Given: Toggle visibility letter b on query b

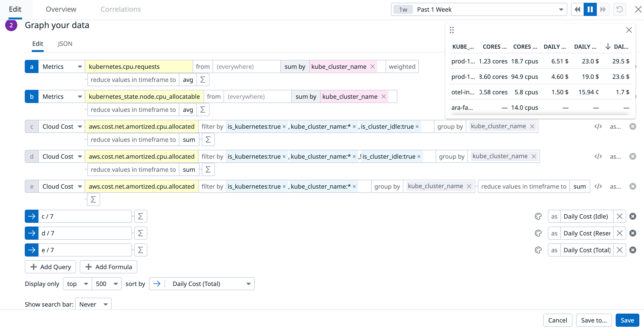Looking at the screenshot, I should click(x=32, y=97).
